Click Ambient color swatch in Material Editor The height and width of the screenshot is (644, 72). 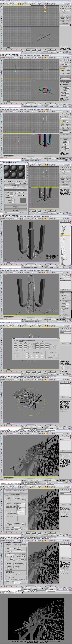[12, 192]
